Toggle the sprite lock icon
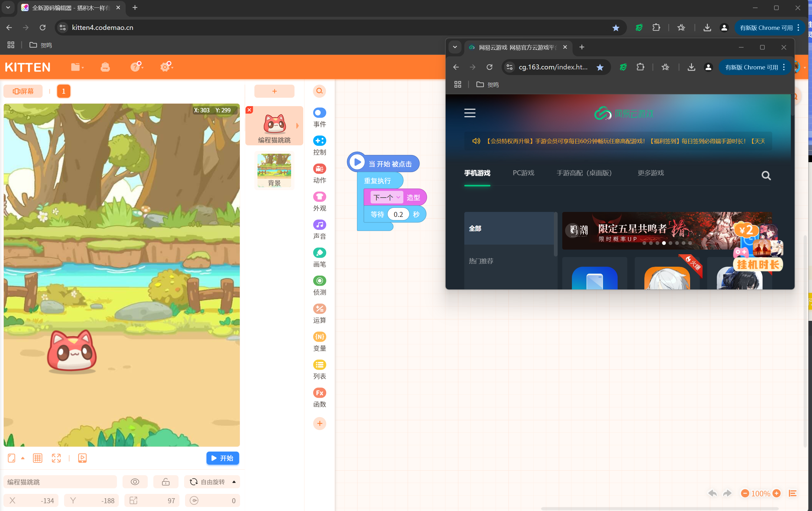This screenshot has width=812, height=511. pos(165,482)
